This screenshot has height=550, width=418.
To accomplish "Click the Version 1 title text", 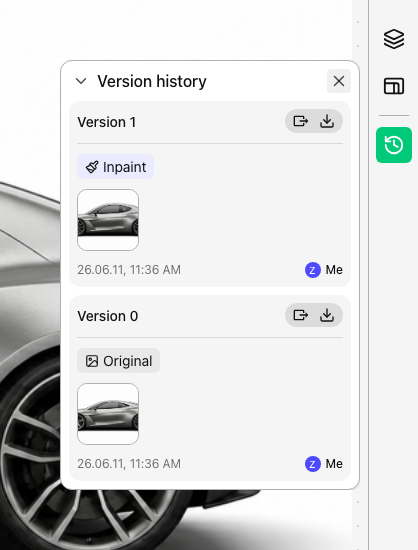I will (x=107, y=122).
